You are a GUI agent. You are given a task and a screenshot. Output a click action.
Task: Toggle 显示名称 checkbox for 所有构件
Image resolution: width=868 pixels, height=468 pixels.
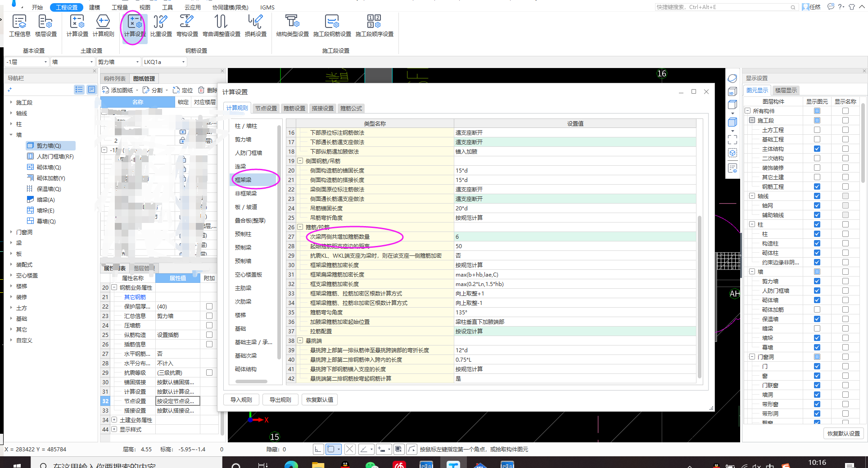click(x=845, y=111)
